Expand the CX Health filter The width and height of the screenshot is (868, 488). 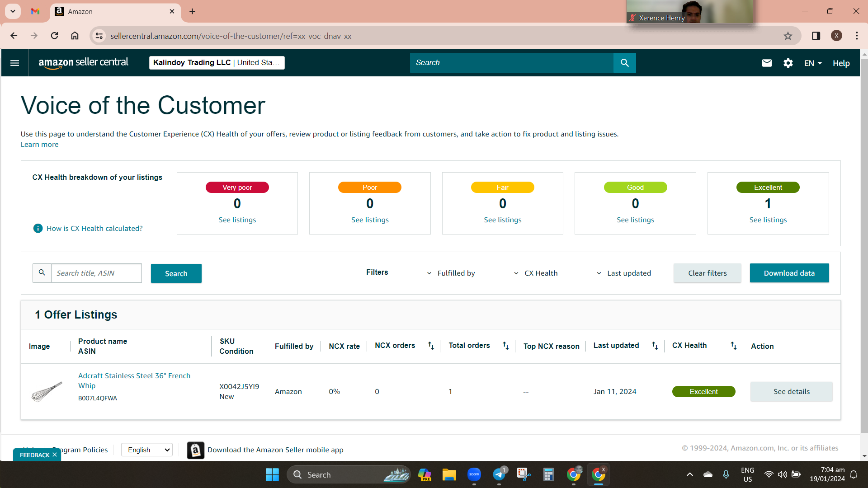pos(536,273)
